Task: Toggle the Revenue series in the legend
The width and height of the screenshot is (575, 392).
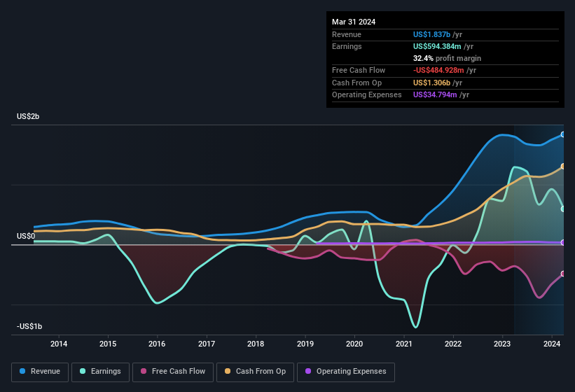Action: click(45, 372)
